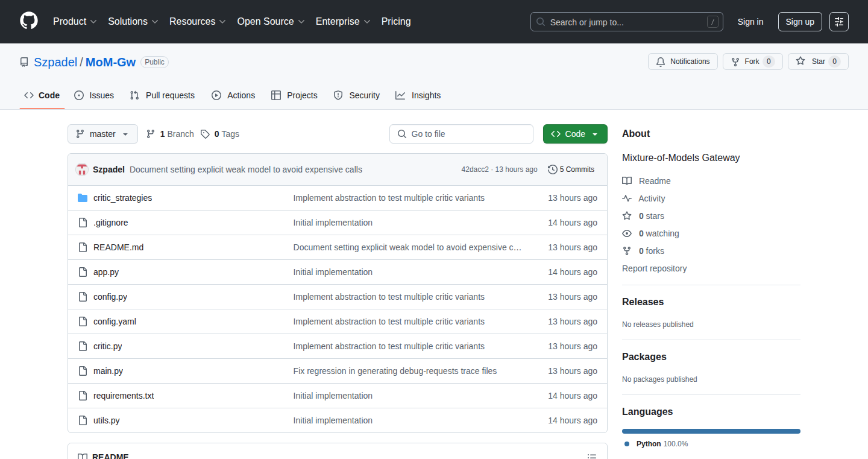Select the Code tab
Image resolution: width=868 pixels, height=459 pixels.
point(42,95)
